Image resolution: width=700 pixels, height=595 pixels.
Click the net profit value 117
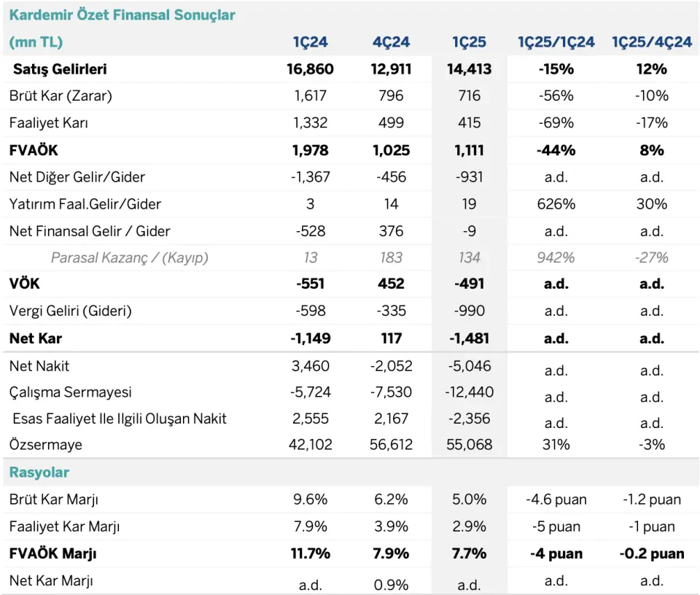[x=391, y=338]
